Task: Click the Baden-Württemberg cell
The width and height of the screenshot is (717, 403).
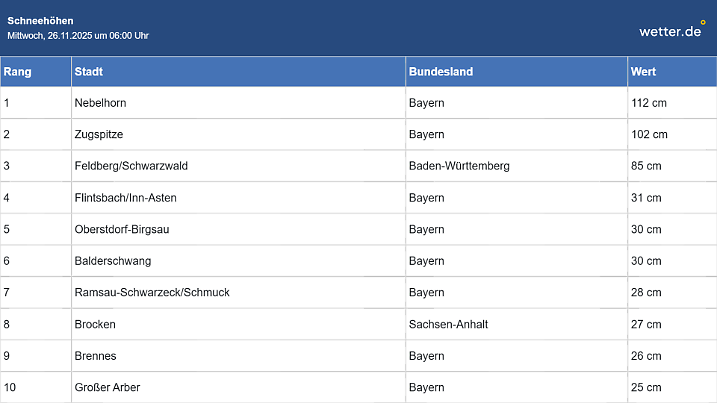Action: pyautogui.click(x=459, y=166)
